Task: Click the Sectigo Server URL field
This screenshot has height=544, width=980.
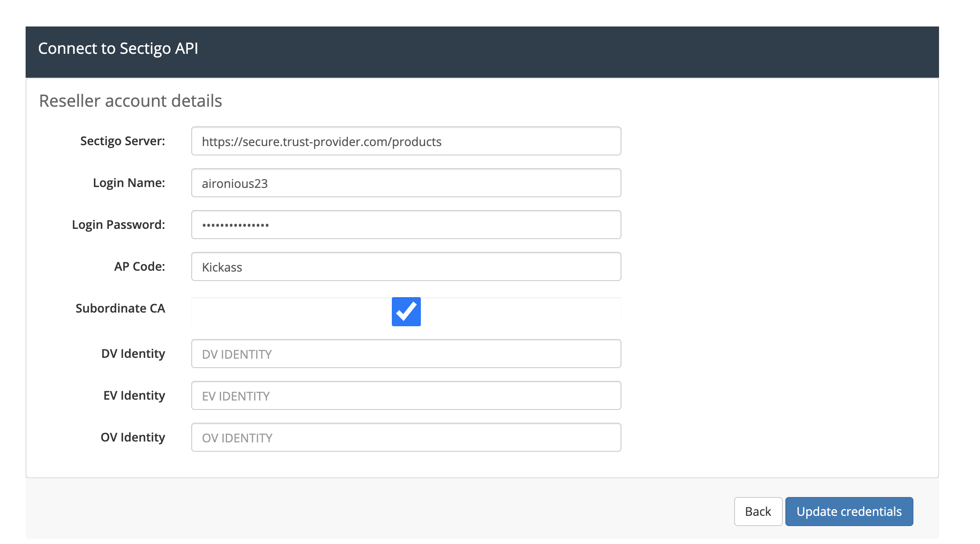Action: (x=406, y=141)
